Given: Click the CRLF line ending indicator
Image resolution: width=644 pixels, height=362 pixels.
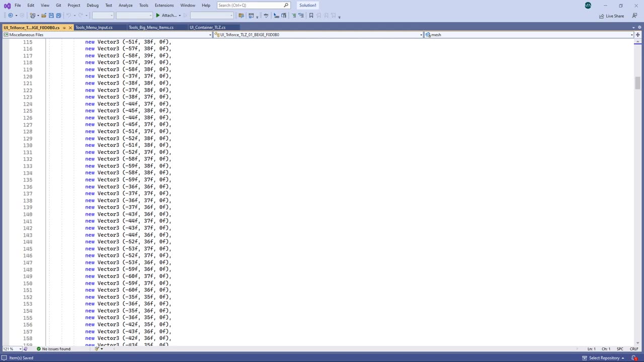Looking at the screenshot, I should [x=634, y=349].
